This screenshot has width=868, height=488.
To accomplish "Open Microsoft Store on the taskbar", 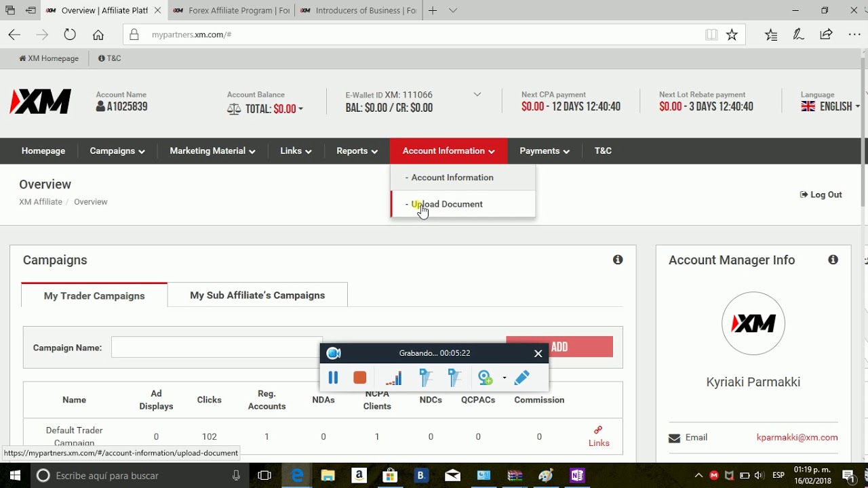I will tap(390, 475).
